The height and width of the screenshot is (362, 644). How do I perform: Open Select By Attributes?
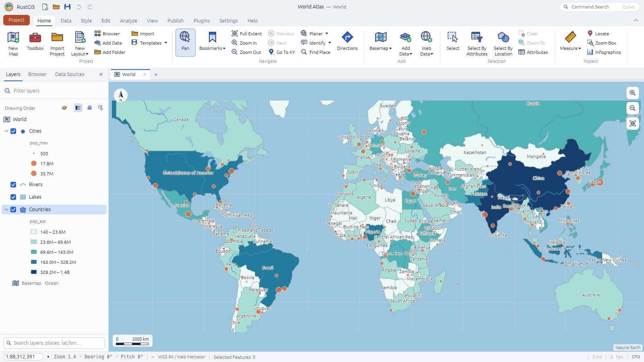pos(477,43)
